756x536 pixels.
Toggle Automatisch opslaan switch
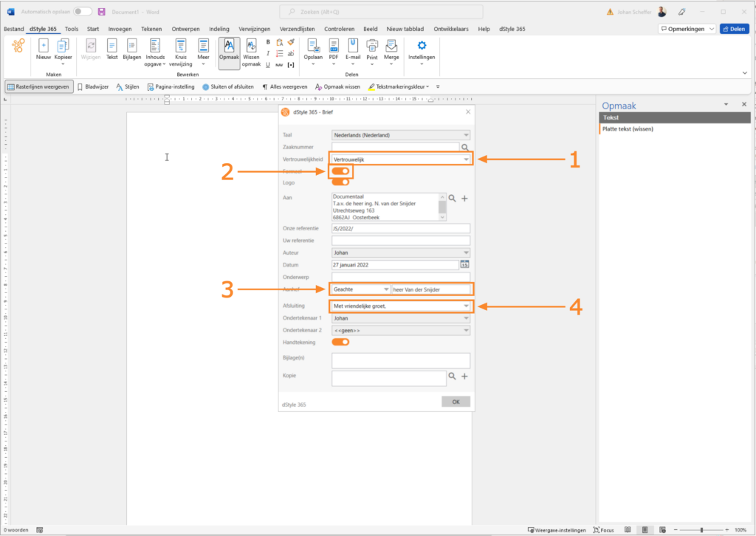coord(83,12)
